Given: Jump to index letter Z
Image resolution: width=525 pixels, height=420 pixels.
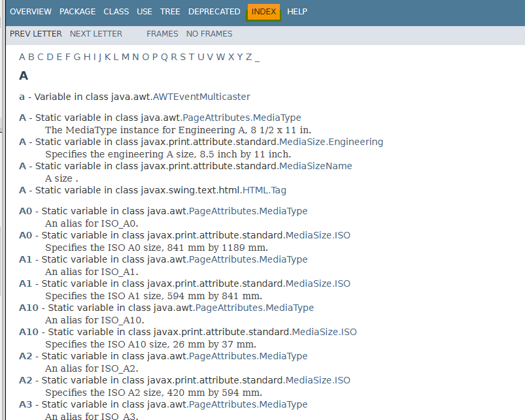Looking at the screenshot, I should point(249,57).
